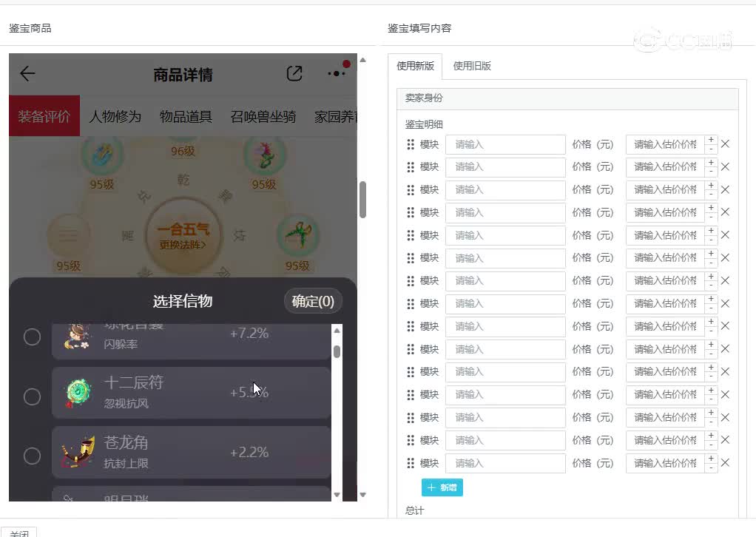Click the +2.2% value text
Viewport: 756px width, 537px height.
coord(249,452)
